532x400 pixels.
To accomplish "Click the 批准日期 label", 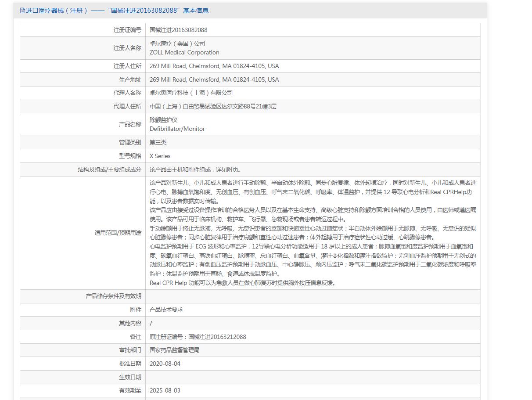I will [130, 364].
